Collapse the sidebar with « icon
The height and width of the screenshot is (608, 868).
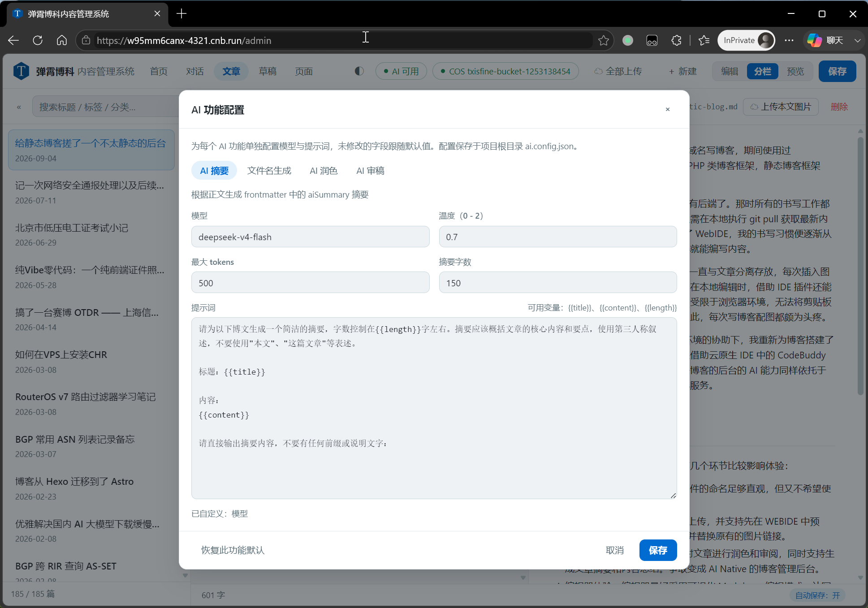point(19,107)
